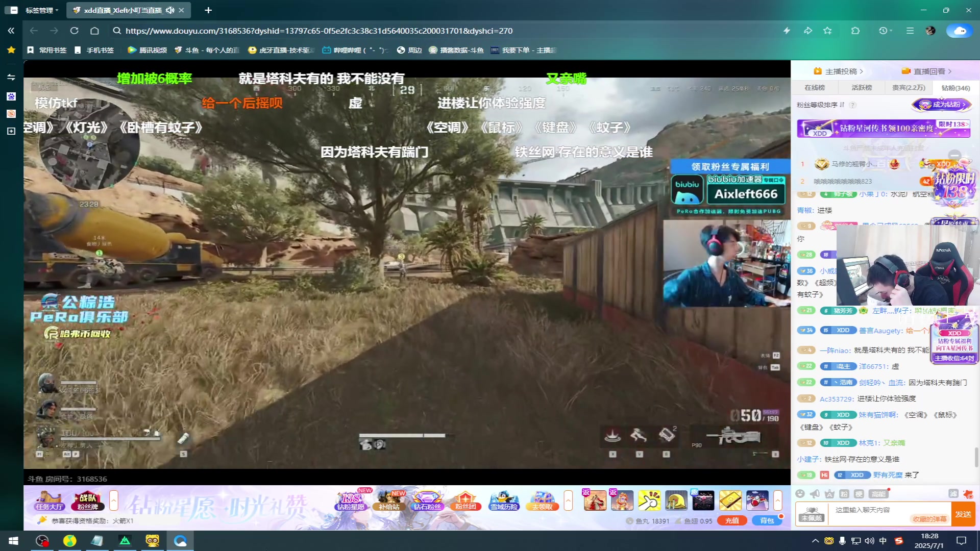Open the 收藏的弹幕 saved danmaku link

click(929, 519)
